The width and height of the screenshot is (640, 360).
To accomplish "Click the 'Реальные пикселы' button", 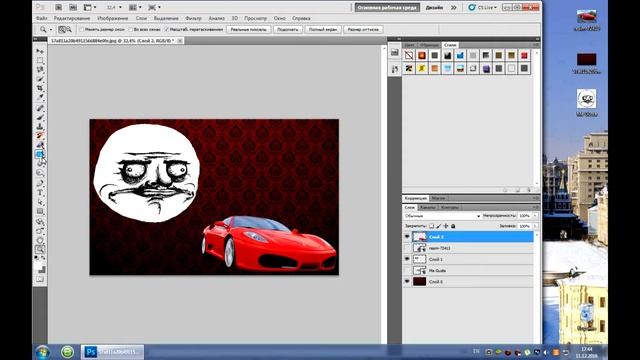I will (x=248, y=29).
